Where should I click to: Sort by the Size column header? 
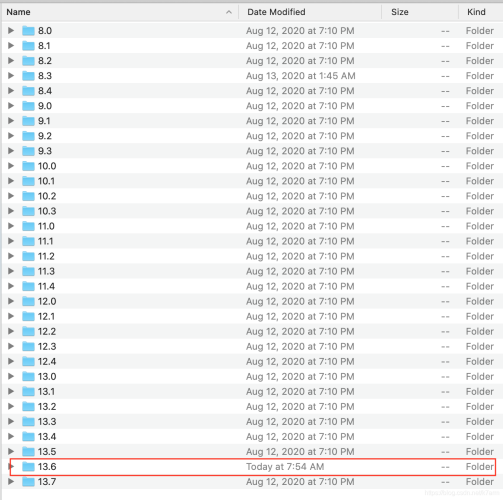click(420, 12)
